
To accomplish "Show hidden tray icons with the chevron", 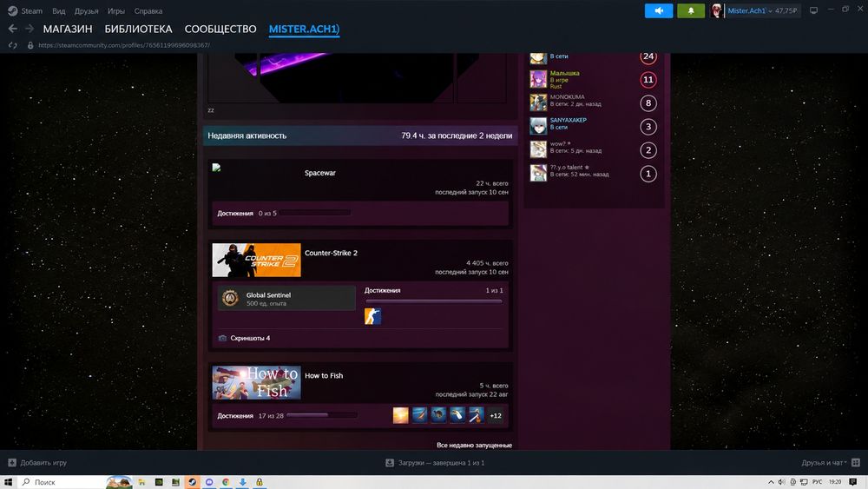I will pyautogui.click(x=771, y=482).
